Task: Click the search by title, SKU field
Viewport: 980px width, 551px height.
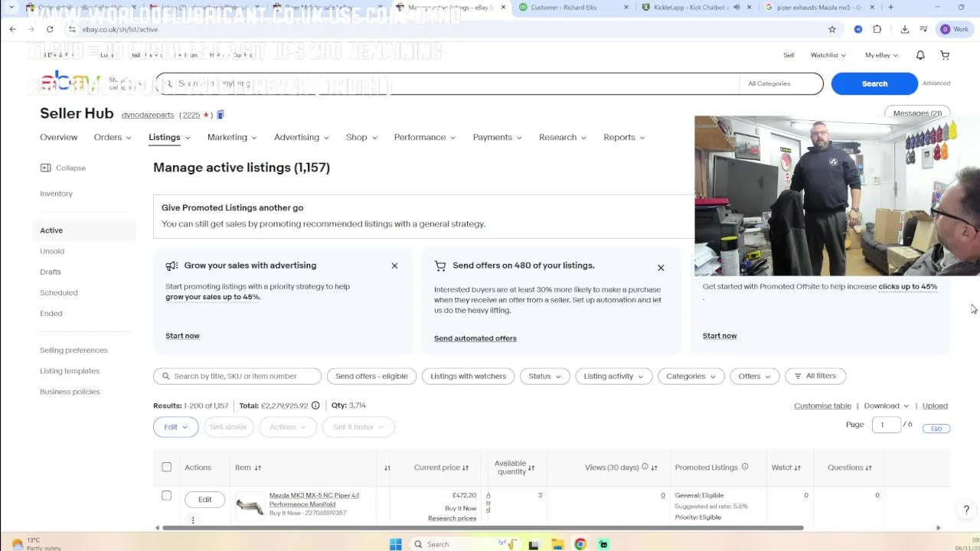Action: coord(237,376)
